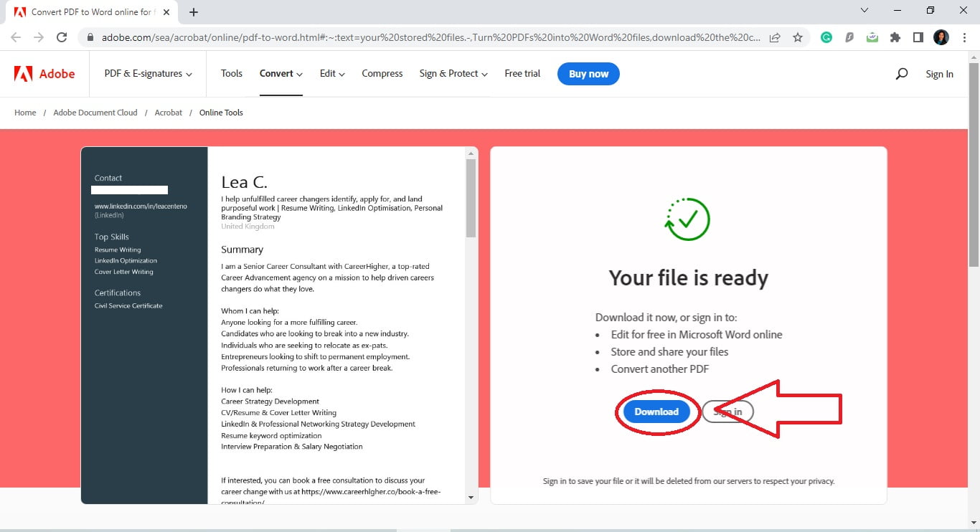The image size is (980, 532).
Task: Click the 'Top Skills' heading in the sidebar
Action: click(x=112, y=237)
